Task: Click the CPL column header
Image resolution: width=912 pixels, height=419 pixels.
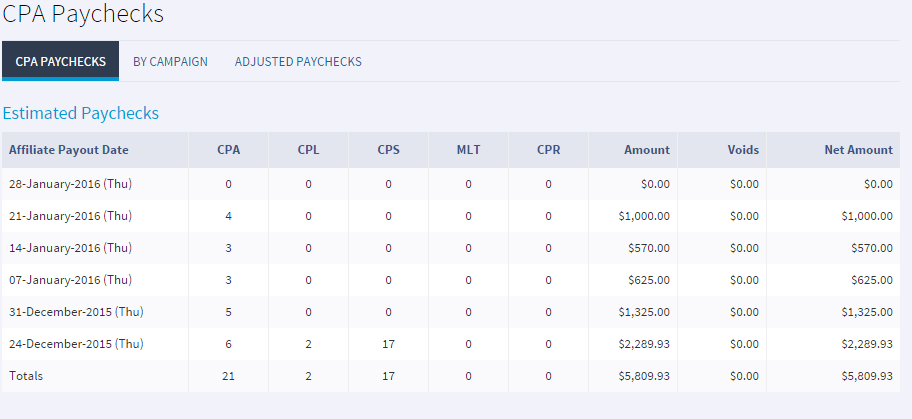Action: (308, 150)
